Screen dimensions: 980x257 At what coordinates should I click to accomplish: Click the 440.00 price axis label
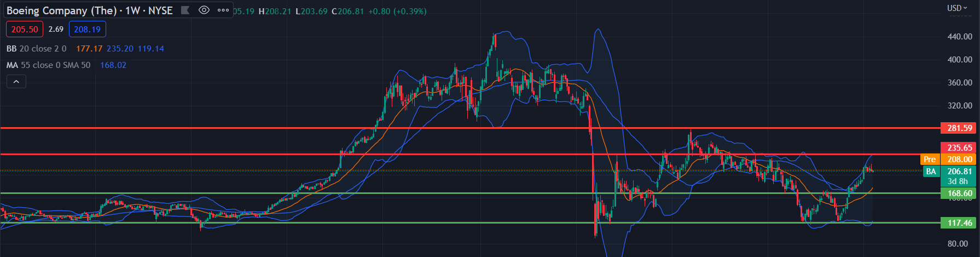(x=960, y=37)
